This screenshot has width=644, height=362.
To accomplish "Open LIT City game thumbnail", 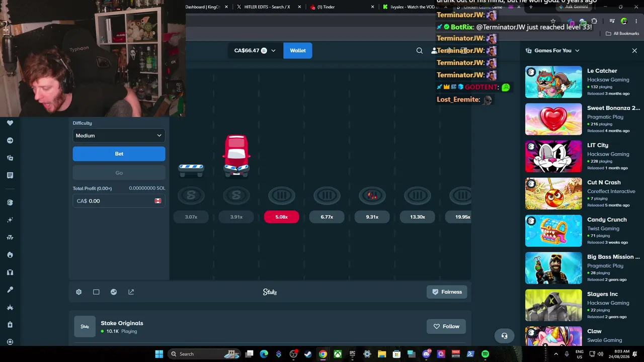I will click(553, 156).
